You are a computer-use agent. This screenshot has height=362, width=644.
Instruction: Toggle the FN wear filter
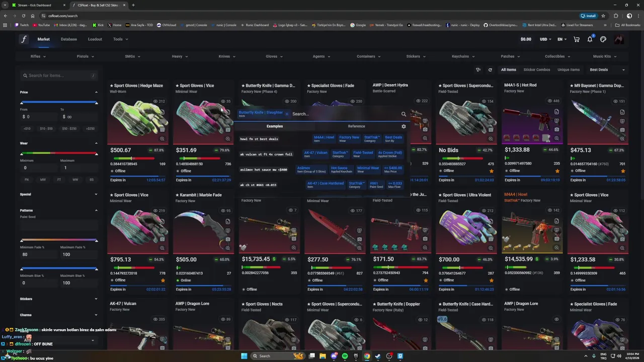coord(27,179)
